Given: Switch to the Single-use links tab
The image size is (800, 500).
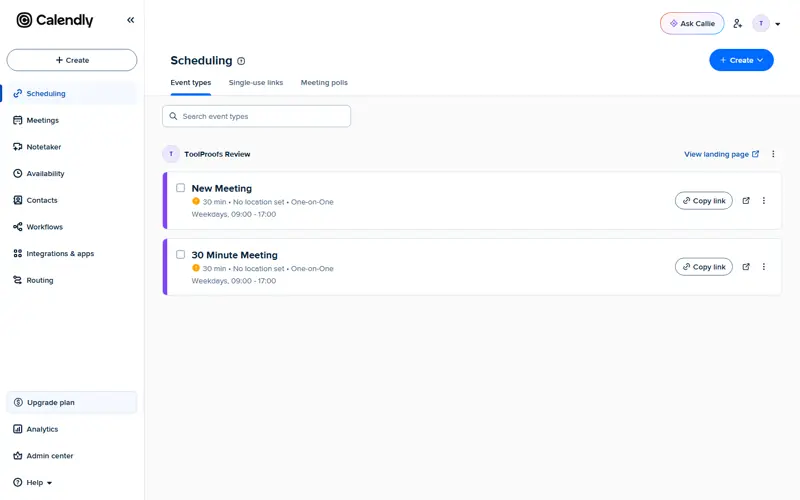Looking at the screenshot, I should [256, 83].
